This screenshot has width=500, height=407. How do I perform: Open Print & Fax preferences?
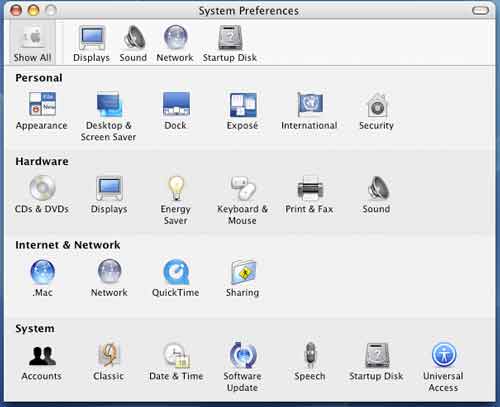click(x=309, y=195)
